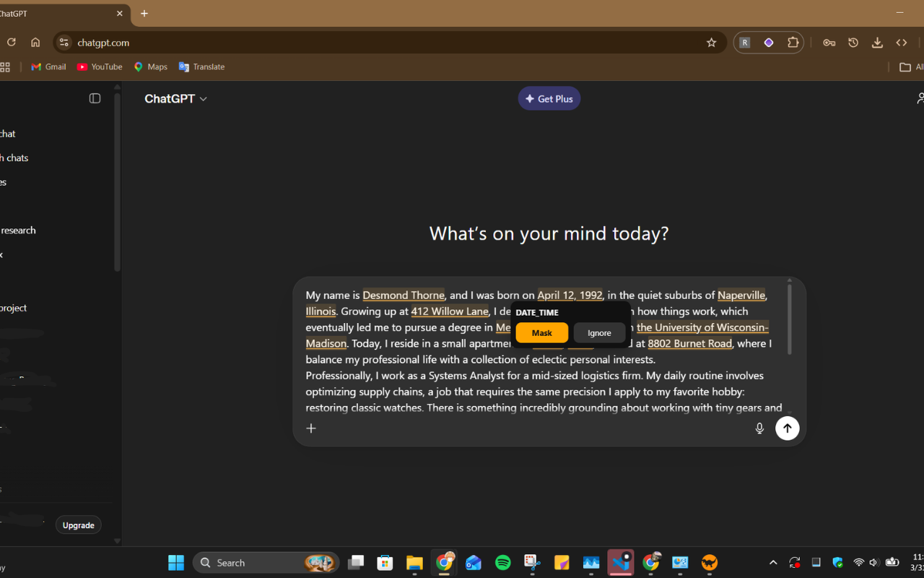View site information icon in address bar

coord(64,43)
